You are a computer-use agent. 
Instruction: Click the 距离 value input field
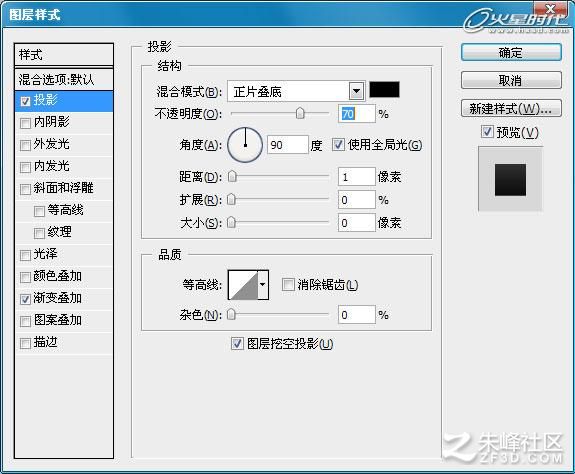click(x=356, y=177)
